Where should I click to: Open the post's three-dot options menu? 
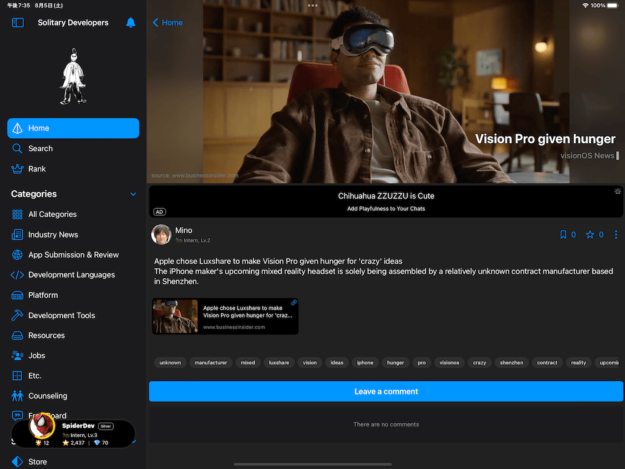coord(616,235)
